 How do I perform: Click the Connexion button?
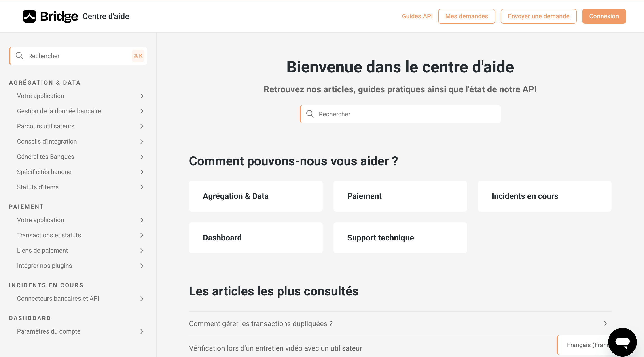604,16
